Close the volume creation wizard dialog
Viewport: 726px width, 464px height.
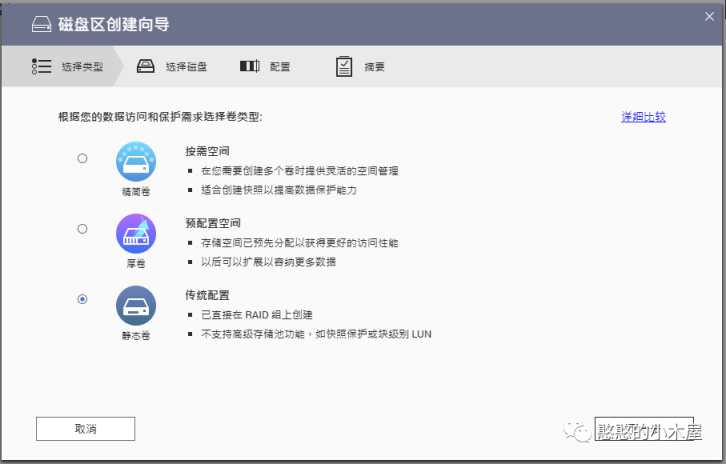coord(709,17)
